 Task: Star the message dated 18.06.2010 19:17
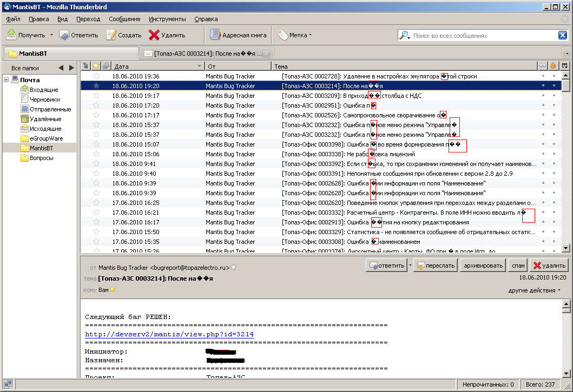[96, 95]
